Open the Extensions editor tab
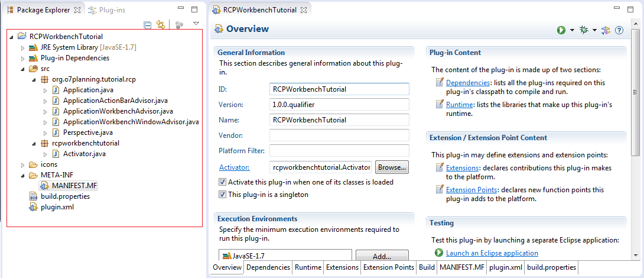 click(342, 267)
